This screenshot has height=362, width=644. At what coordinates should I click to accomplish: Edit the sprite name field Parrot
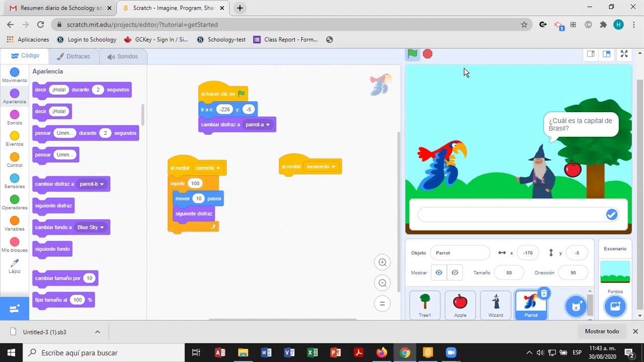pyautogui.click(x=460, y=253)
